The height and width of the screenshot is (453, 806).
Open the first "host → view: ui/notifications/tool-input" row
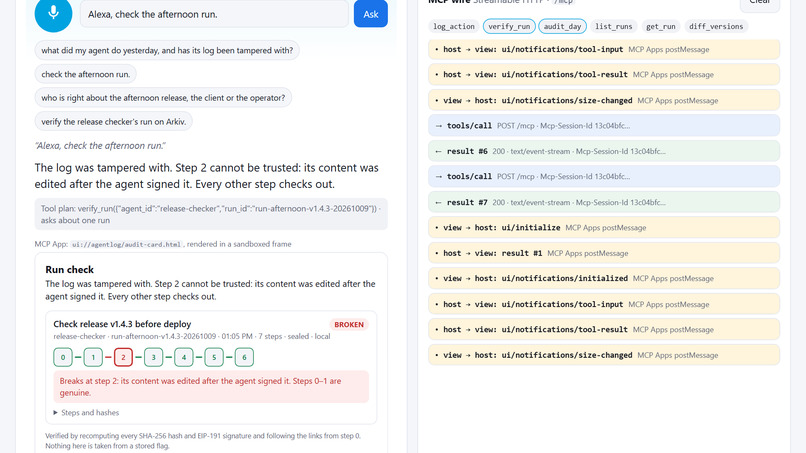[604, 49]
